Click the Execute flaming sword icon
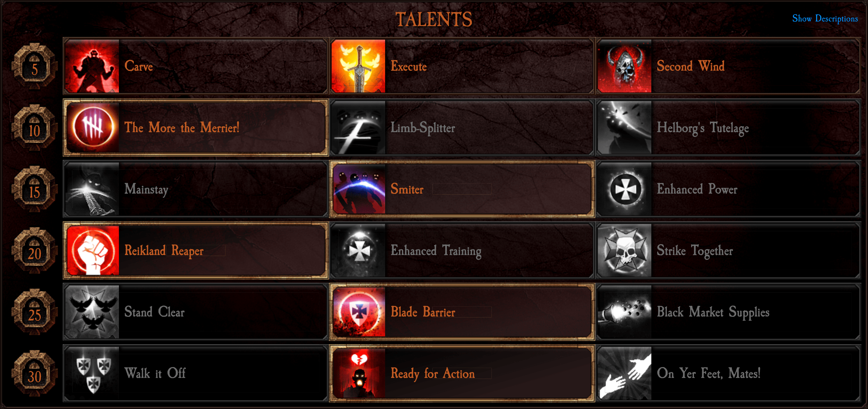Image resolution: width=868 pixels, height=409 pixels. point(358,66)
